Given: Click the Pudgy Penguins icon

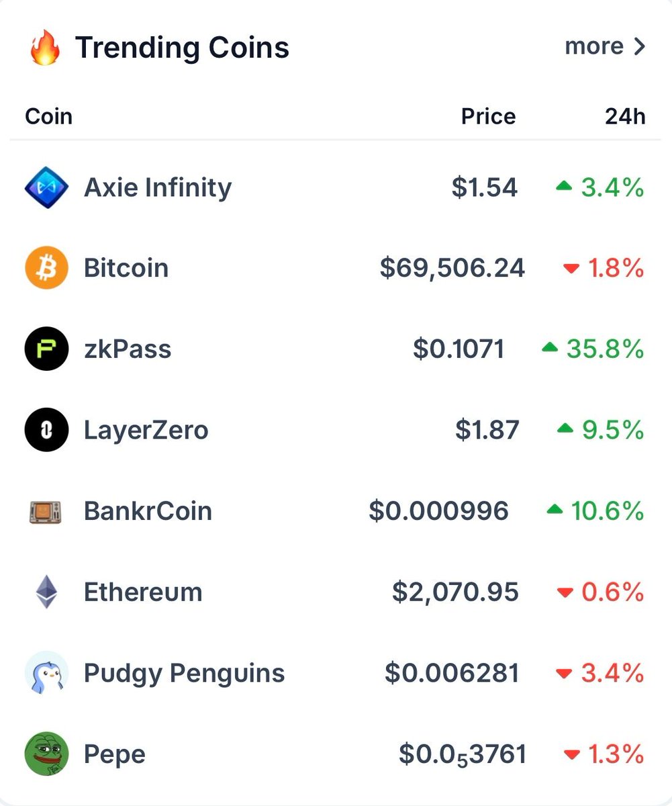Looking at the screenshot, I should coord(46,673).
